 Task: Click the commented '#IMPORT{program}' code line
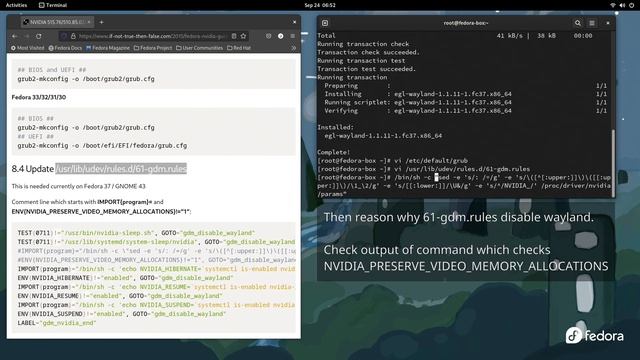(156, 251)
